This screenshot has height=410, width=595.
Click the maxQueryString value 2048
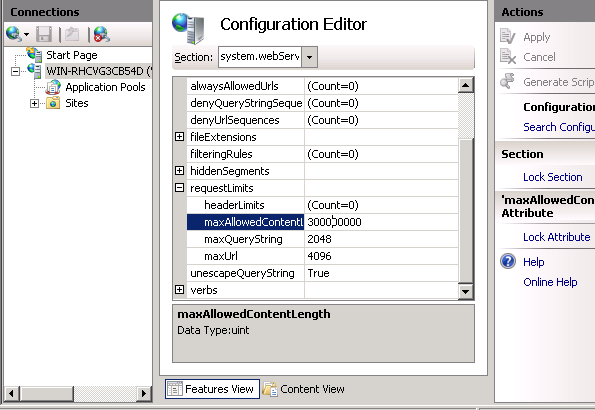(319, 239)
